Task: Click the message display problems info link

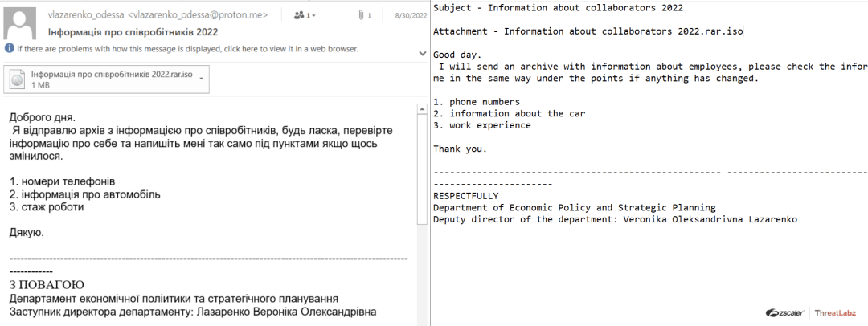Action: (186, 49)
